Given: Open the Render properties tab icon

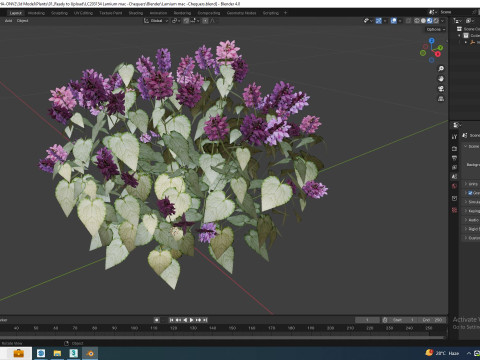Looking at the screenshot, I should [454, 148].
